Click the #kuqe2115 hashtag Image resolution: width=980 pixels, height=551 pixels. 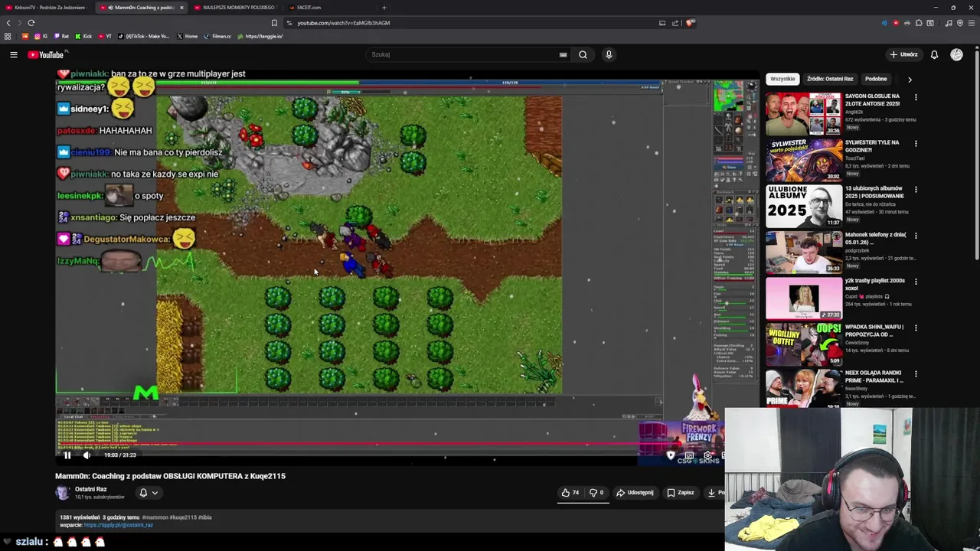pos(182,517)
